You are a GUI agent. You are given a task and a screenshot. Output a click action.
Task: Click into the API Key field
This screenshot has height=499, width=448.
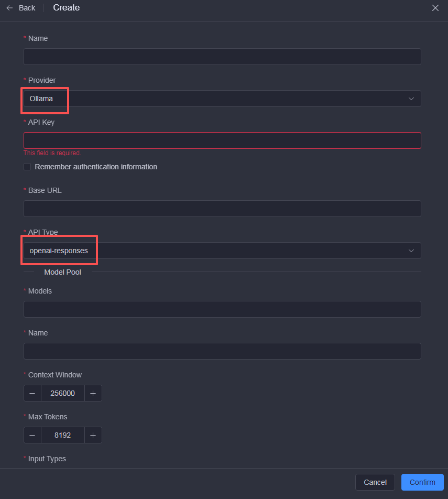coord(222,140)
